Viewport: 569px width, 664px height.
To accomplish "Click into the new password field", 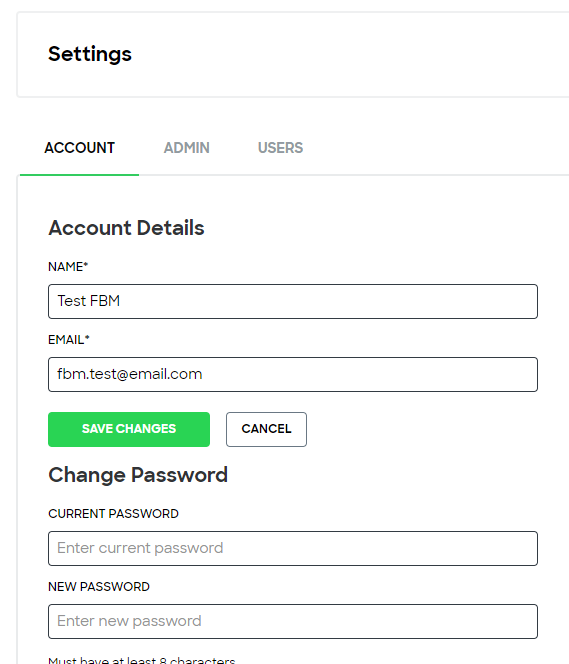I will tap(293, 621).
